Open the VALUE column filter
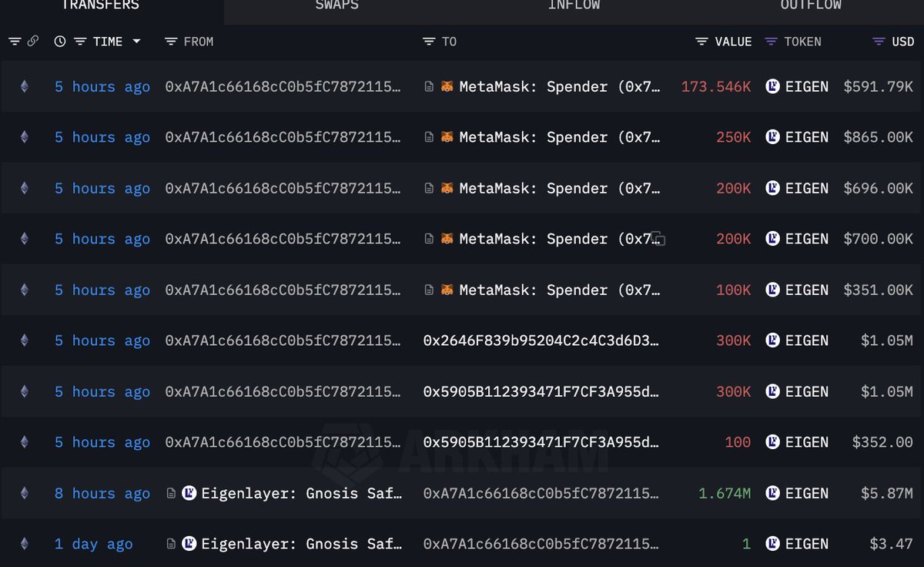Screen dimensions: 924x567 (701, 42)
